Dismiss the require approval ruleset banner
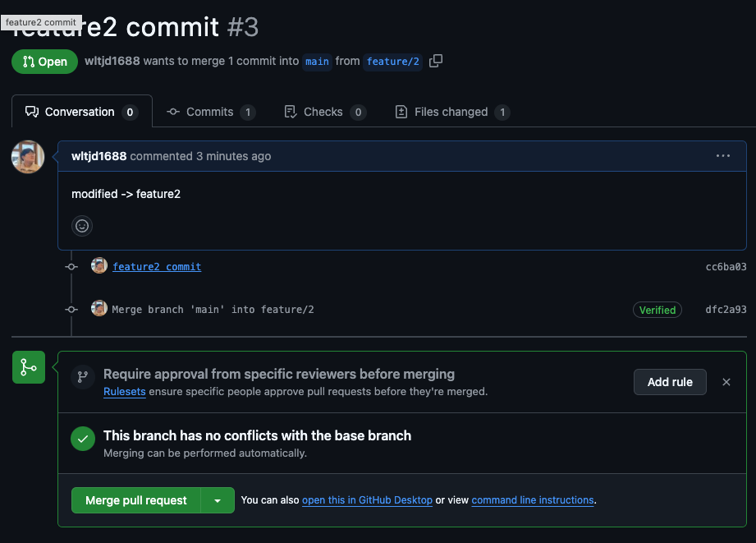Viewport: 756px width, 543px height. point(726,382)
